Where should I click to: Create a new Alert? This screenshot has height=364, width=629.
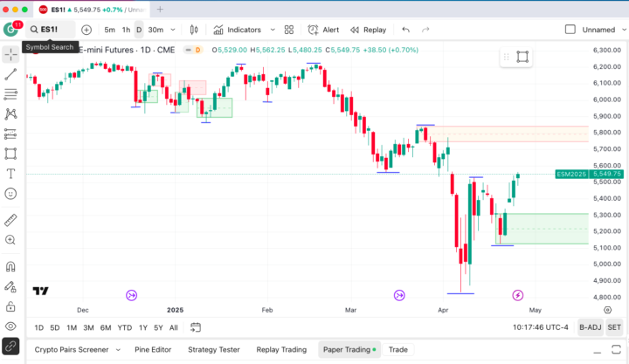coord(323,30)
